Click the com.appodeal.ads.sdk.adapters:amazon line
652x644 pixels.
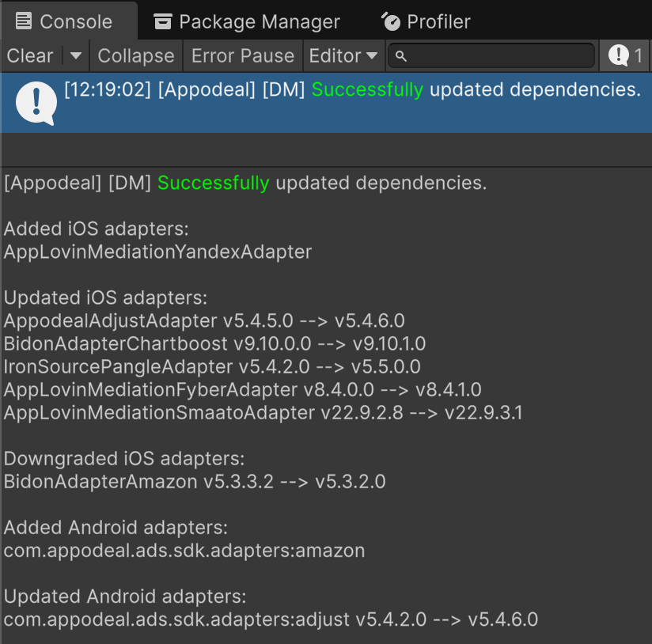click(184, 551)
